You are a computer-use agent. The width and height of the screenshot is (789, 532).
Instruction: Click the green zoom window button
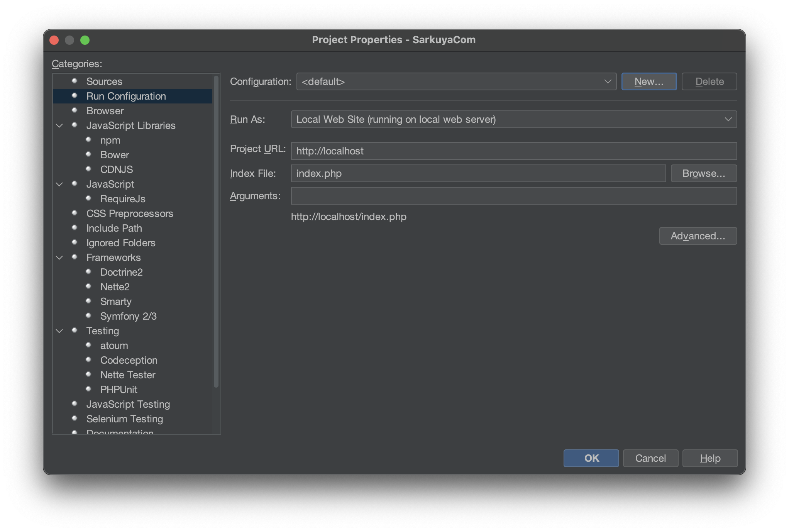85,40
